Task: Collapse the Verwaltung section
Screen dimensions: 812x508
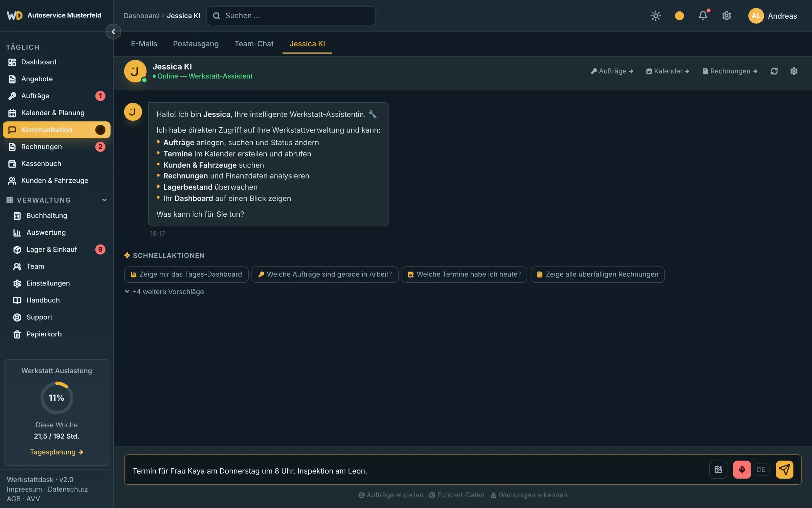Action: point(57,200)
